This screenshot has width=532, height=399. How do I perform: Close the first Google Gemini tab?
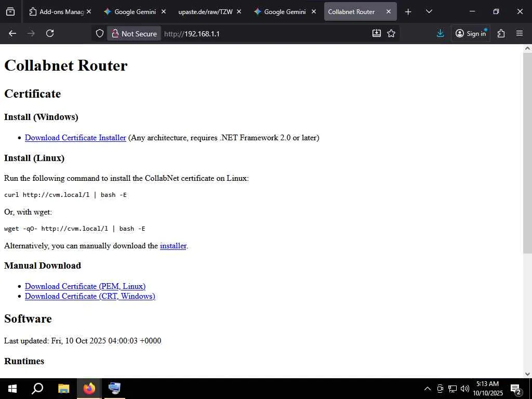pyautogui.click(x=164, y=11)
